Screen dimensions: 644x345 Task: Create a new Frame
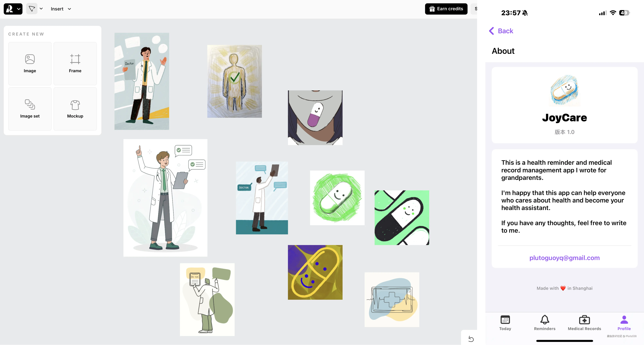click(x=75, y=64)
